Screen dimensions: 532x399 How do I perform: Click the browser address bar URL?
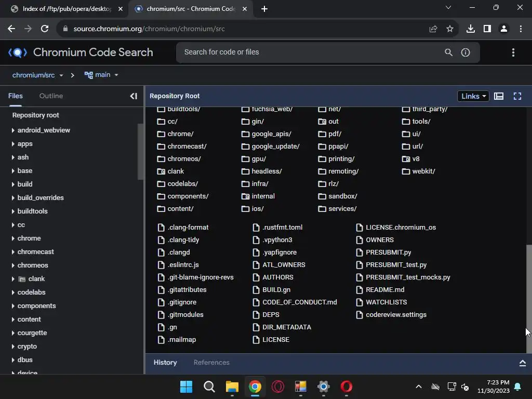(149, 29)
